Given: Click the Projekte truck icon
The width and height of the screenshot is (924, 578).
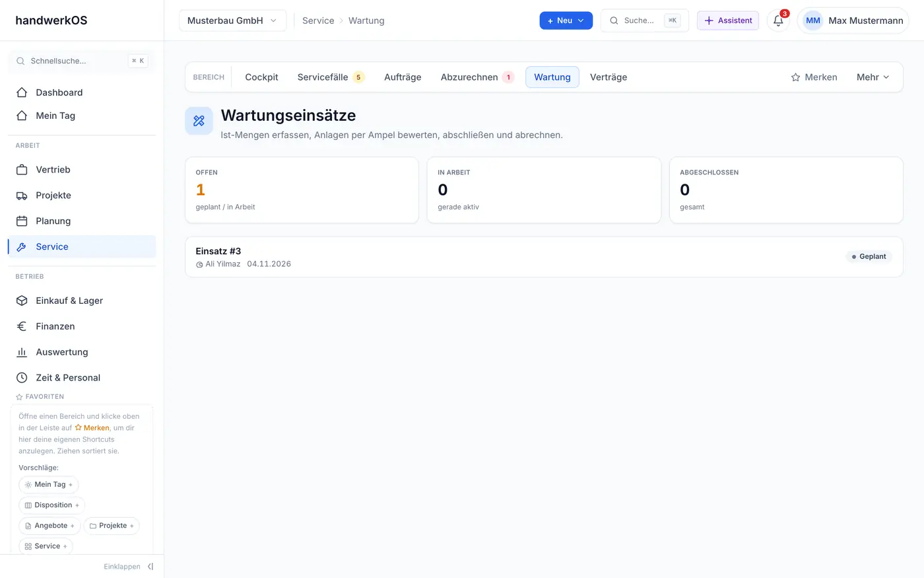Looking at the screenshot, I should 22,196.
